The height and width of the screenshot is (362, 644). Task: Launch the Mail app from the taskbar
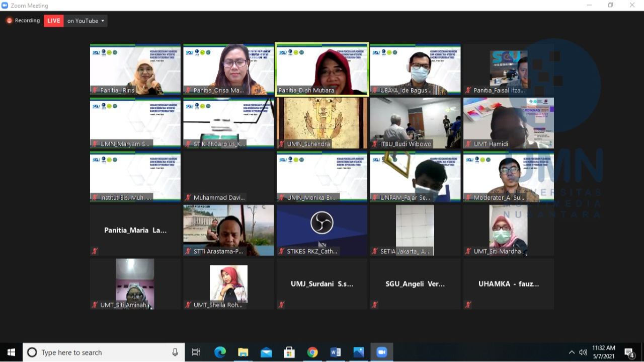click(x=266, y=352)
